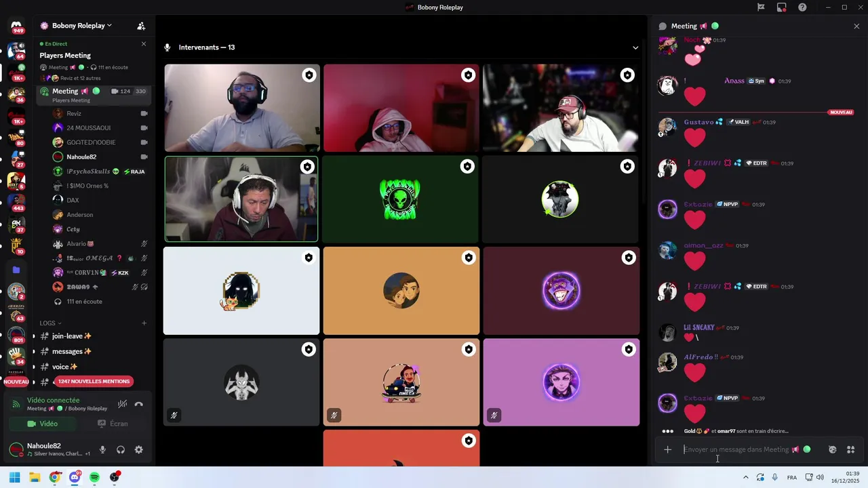Screen dimensions: 868x488
Task: Open Discord direct messages home
Action: pos(16,26)
